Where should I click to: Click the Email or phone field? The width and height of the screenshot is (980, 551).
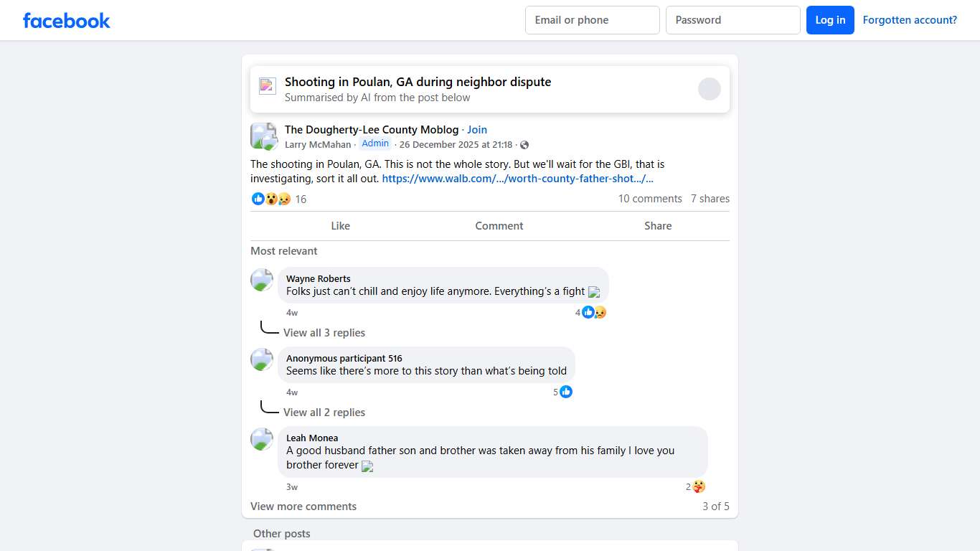click(x=592, y=20)
